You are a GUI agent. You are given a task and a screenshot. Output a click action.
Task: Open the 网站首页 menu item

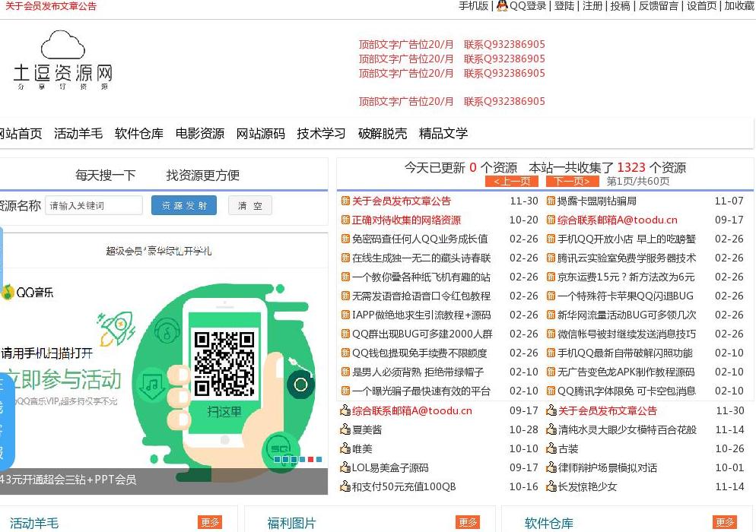pyautogui.click(x=21, y=134)
